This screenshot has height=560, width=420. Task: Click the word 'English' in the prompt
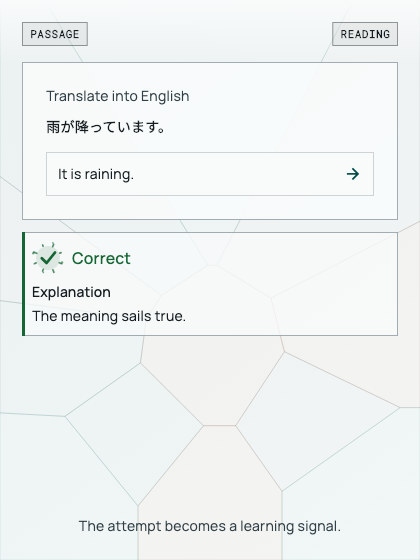pyautogui.click(x=165, y=96)
